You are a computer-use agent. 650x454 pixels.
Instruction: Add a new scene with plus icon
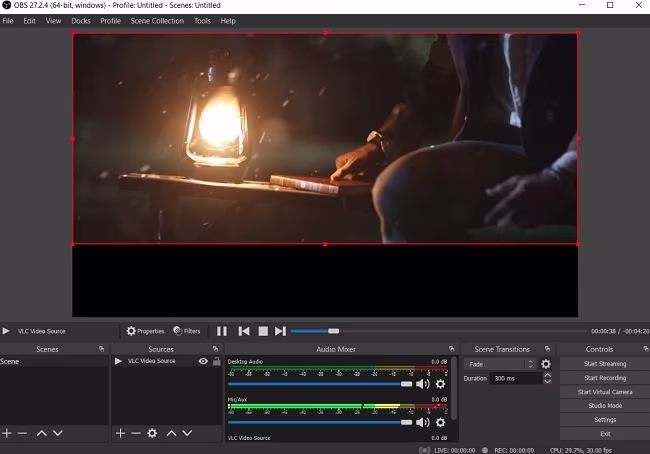[7, 433]
